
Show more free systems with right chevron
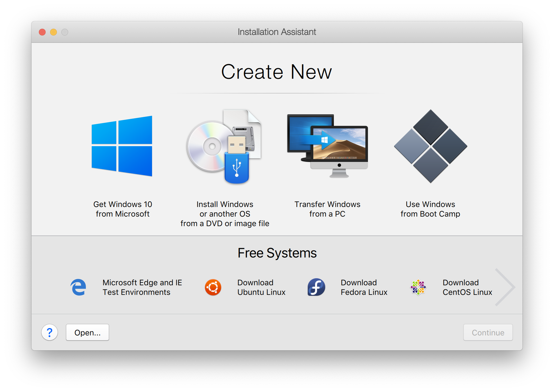505,287
